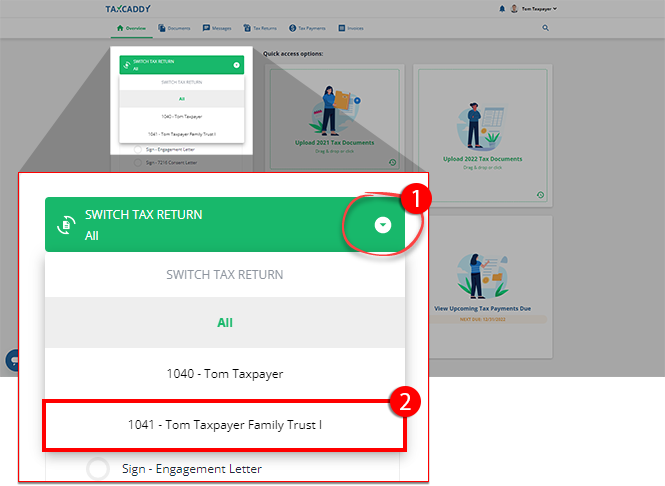
Task: Click the user avatar picture
Action: 514,9
